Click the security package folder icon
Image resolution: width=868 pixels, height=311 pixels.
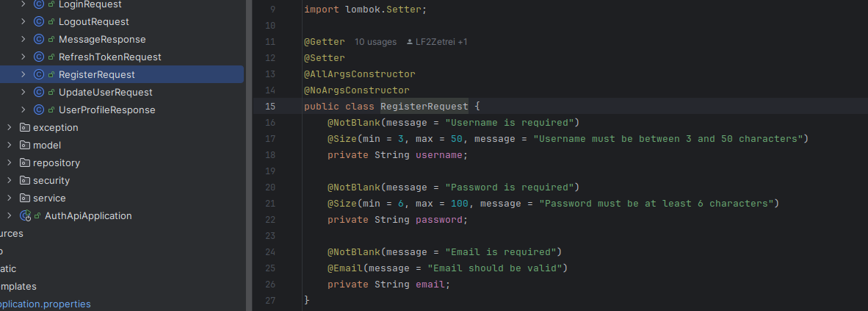pyautogui.click(x=25, y=181)
